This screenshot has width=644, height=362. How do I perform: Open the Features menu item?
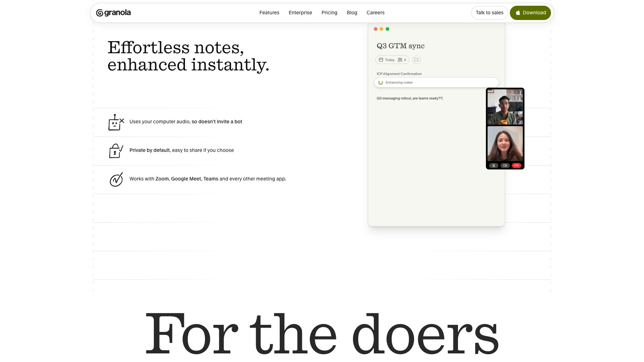coord(269,13)
